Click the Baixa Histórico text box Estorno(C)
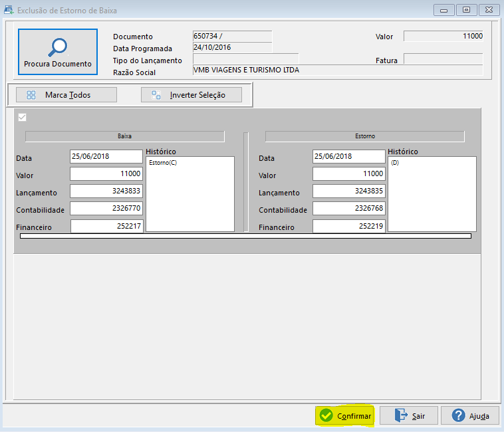 pyautogui.click(x=190, y=194)
